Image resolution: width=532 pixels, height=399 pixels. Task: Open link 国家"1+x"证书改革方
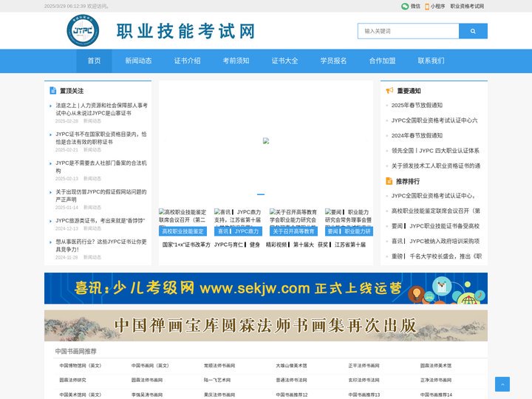click(x=186, y=245)
